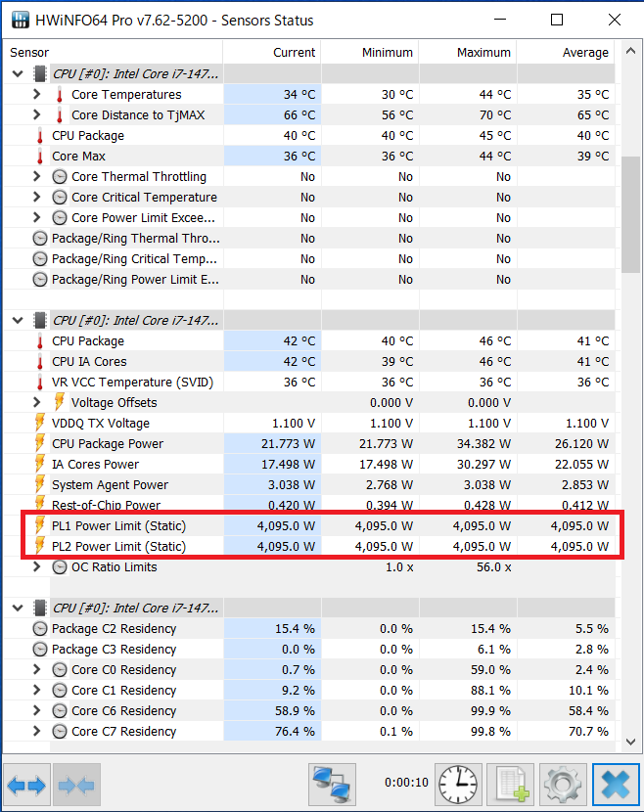Image resolution: width=644 pixels, height=812 pixels.
Task: Expand the Core C0 Residency row
Action: coord(37,669)
